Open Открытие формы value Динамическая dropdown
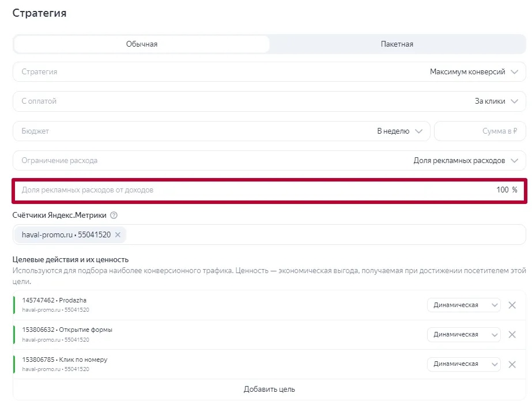The height and width of the screenshot is (416, 532). pos(463,335)
